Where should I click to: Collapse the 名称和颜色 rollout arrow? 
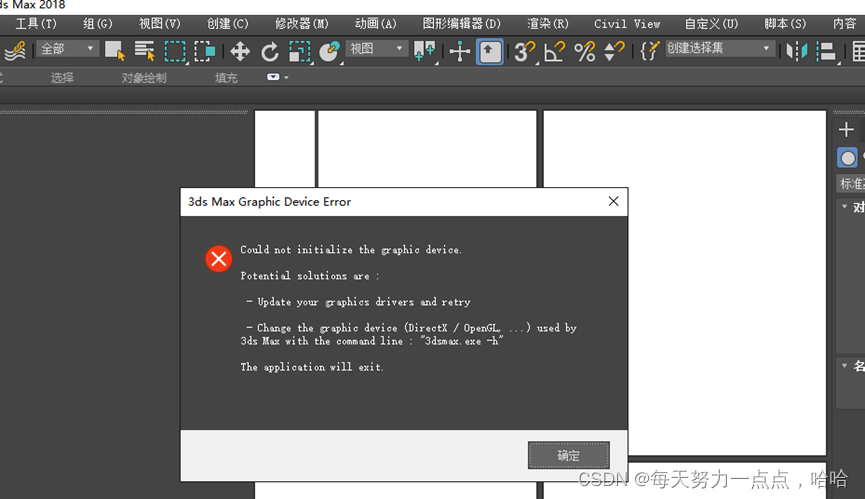844,365
